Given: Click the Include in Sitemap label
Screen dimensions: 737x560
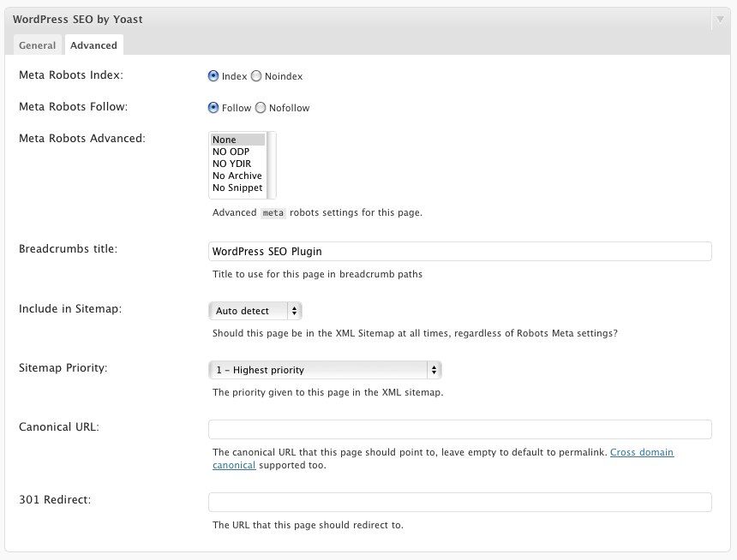Looking at the screenshot, I should point(70,308).
